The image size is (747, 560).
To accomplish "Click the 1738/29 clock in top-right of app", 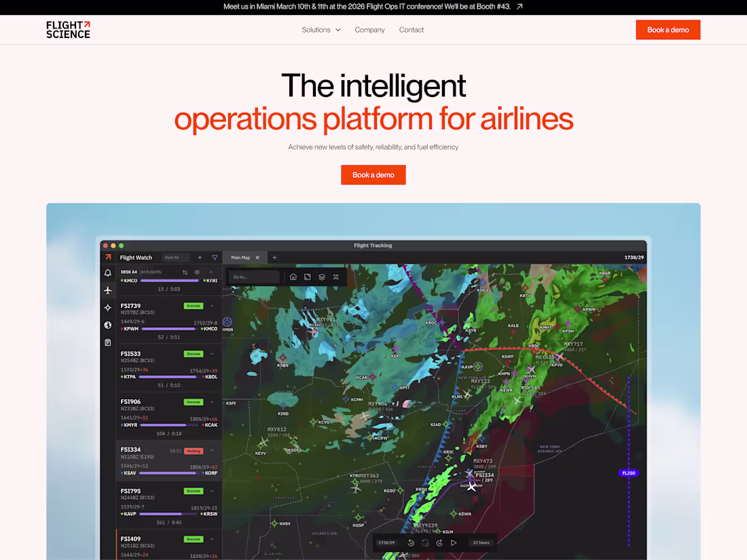I will (x=634, y=258).
